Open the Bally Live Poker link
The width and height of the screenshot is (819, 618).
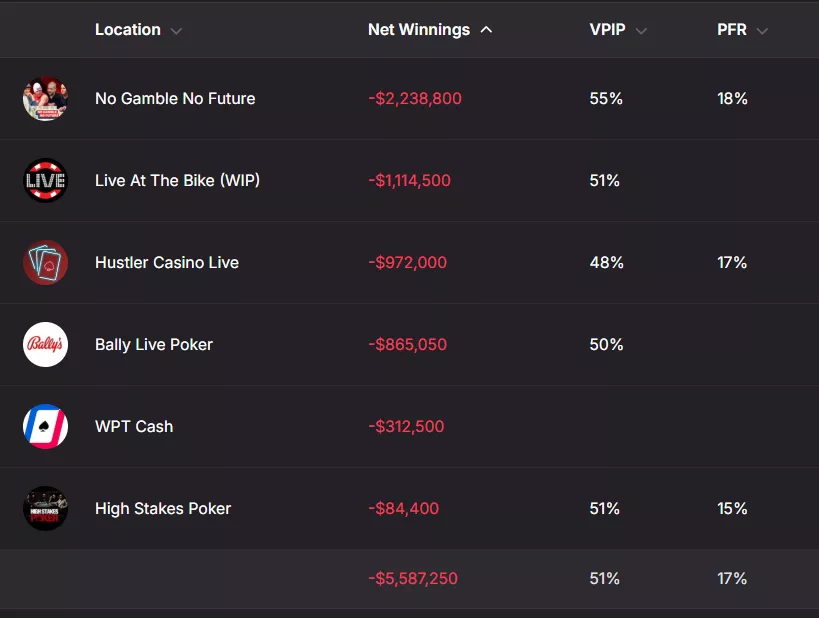(x=154, y=344)
